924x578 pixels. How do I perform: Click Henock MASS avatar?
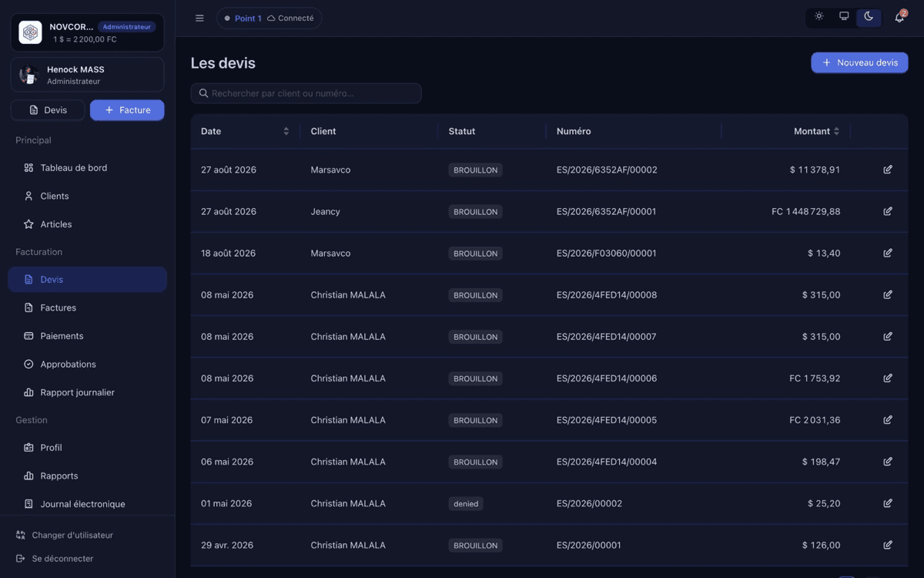tap(29, 75)
